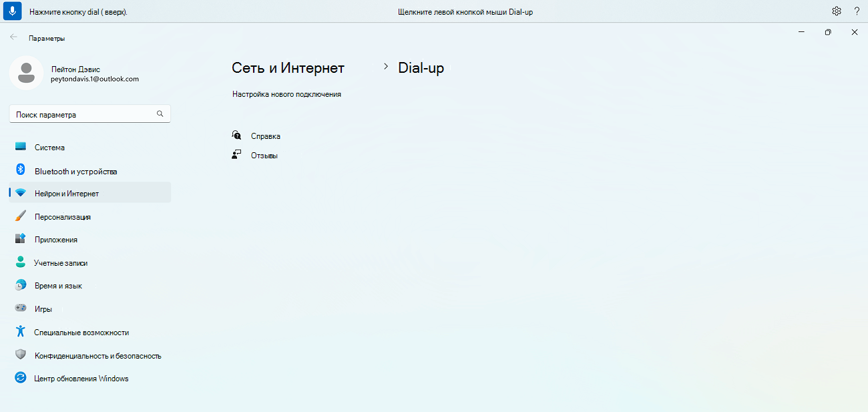Image resolution: width=868 pixels, height=412 pixels.
Task: Click the breadcrumb chevron before Dial-up
Action: (386, 66)
